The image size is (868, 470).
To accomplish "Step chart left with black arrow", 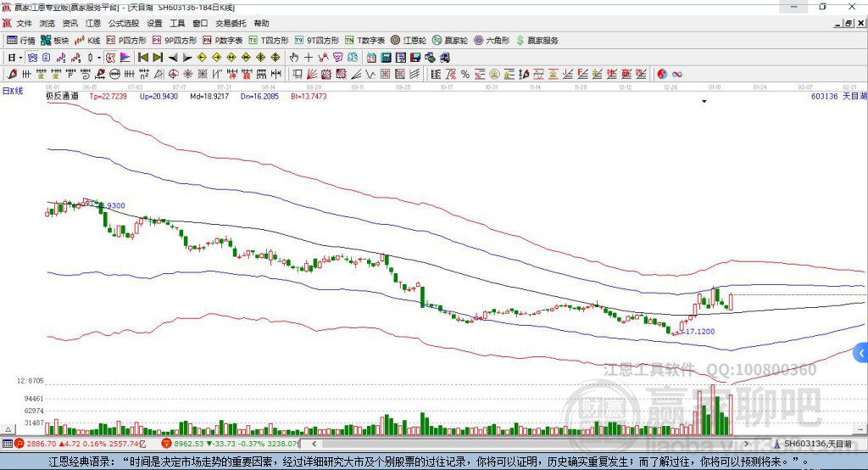I will 173,58.
